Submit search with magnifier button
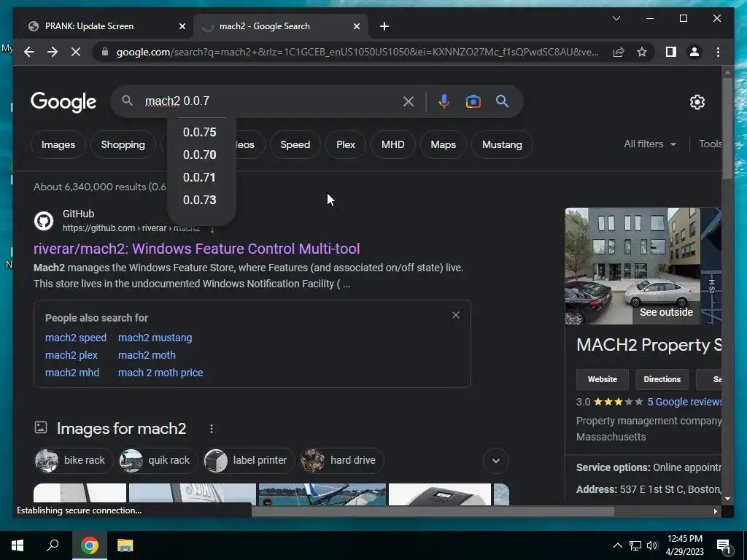The width and height of the screenshot is (747, 560). coord(502,101)
